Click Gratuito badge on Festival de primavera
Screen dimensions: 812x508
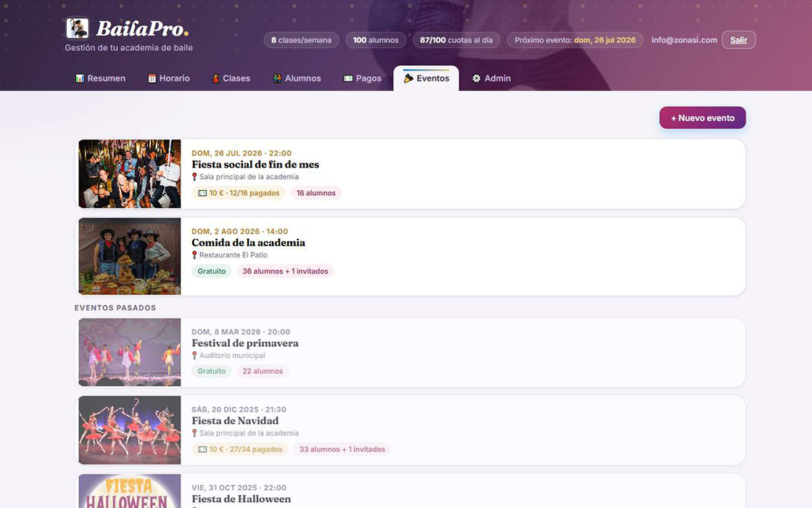pos(211,371)
